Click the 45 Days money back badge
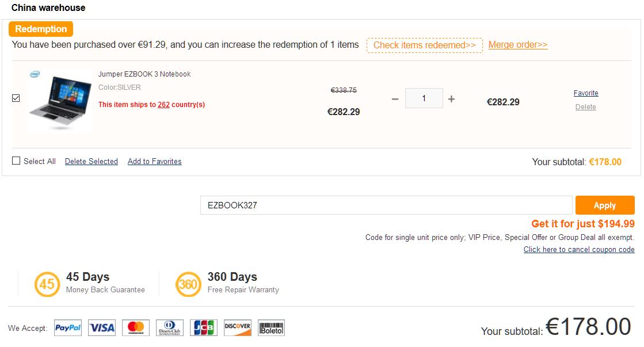 (47, 284)
